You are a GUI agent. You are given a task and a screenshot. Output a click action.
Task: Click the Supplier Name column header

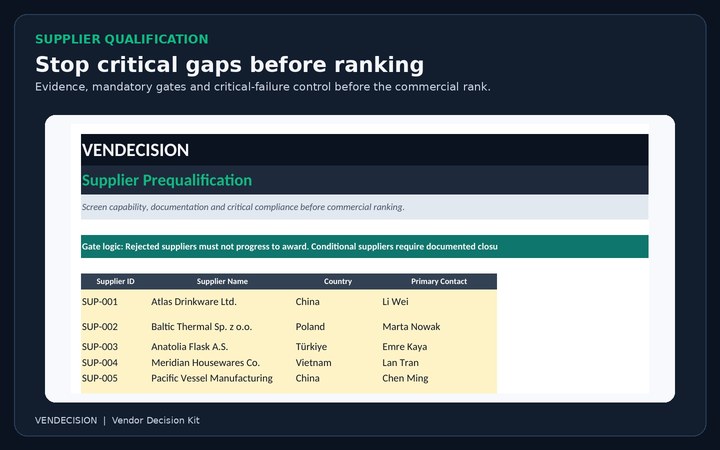tap(222, 281)
